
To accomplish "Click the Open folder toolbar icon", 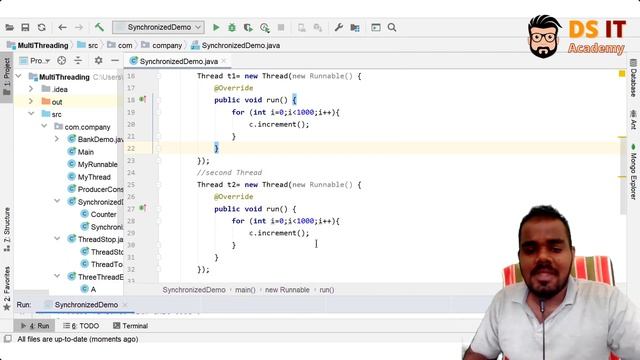I will [x=9, y=27].
